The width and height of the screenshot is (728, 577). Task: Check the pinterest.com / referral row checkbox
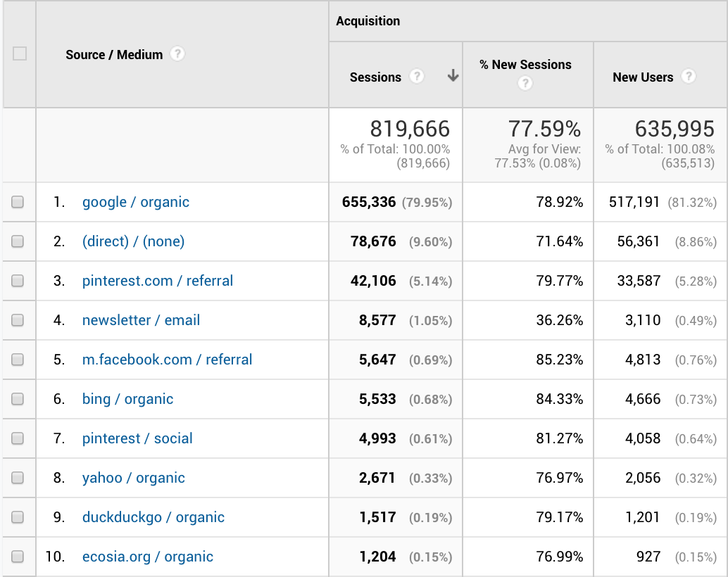pyautogui.click(x=18, y=281)
